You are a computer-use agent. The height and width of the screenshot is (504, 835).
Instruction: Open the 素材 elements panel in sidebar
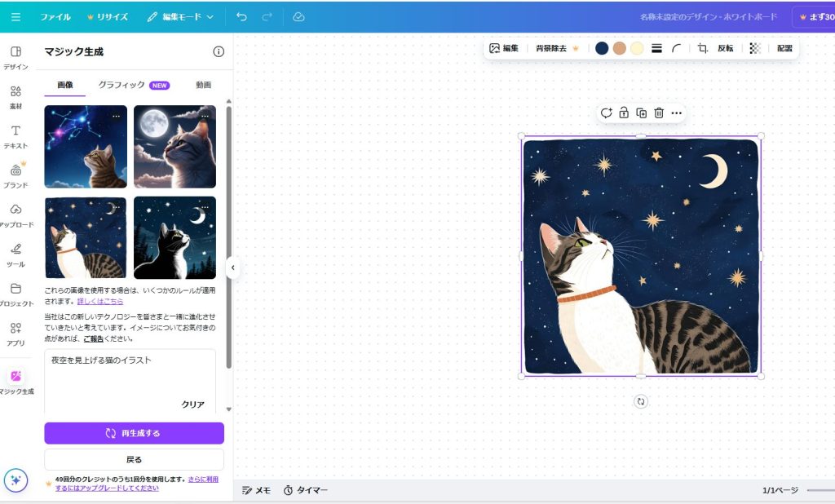15,96
